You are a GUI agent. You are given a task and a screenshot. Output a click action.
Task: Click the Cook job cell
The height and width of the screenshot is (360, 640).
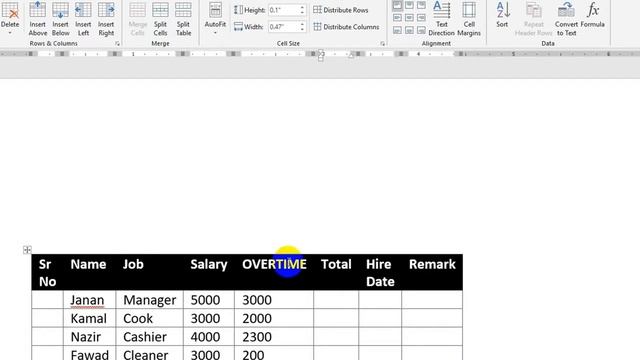click(149, 318)
